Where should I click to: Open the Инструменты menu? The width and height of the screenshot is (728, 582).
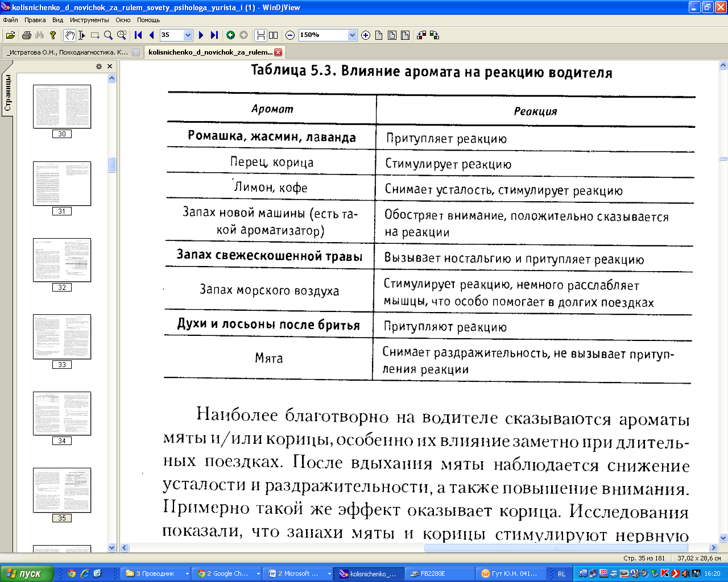[x=89, y=20]
